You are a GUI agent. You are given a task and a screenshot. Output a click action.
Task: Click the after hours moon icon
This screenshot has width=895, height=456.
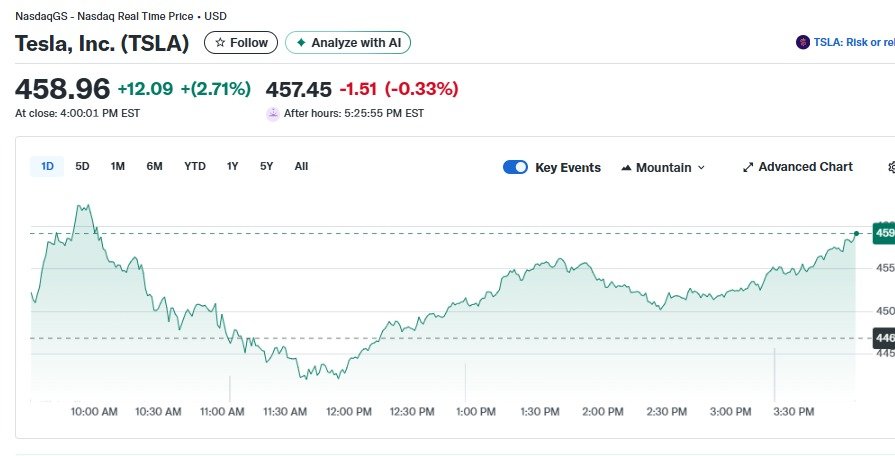272,114
